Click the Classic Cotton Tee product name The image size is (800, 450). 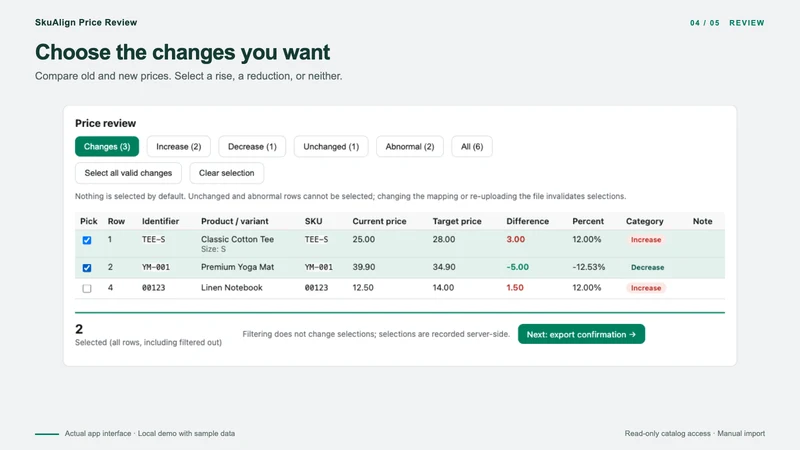click(237, 239)
